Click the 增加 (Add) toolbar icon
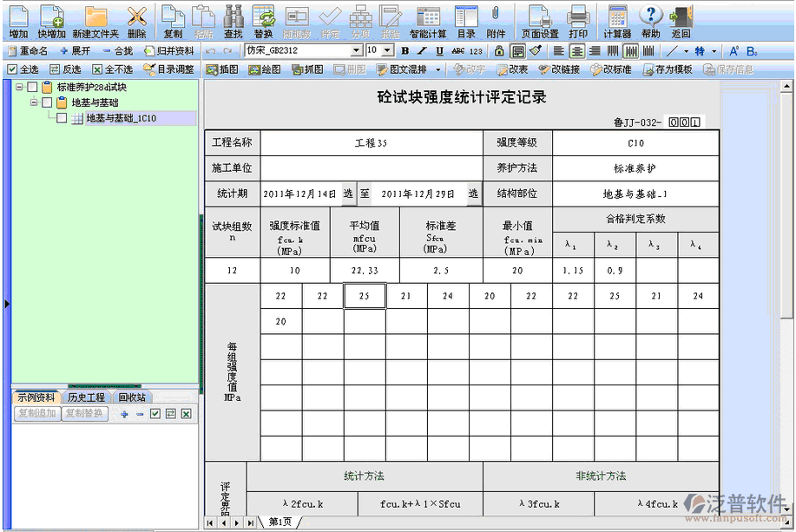 pos(18,21)
